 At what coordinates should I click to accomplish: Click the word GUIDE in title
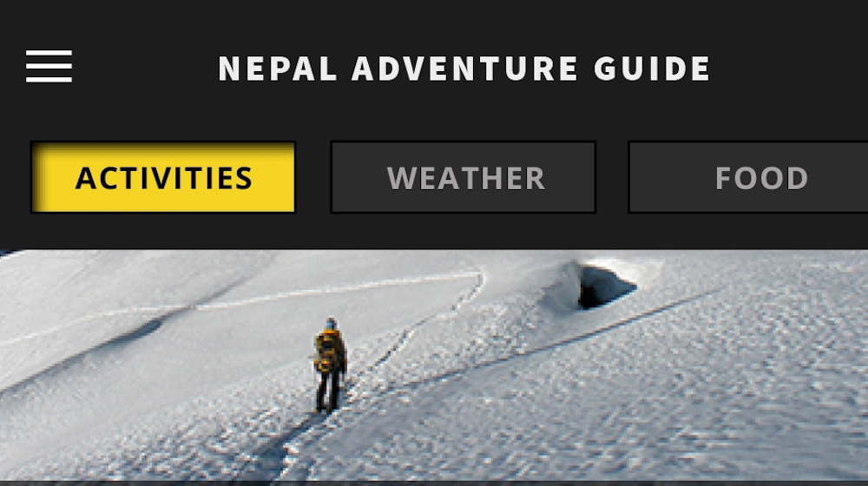point(652,69)
